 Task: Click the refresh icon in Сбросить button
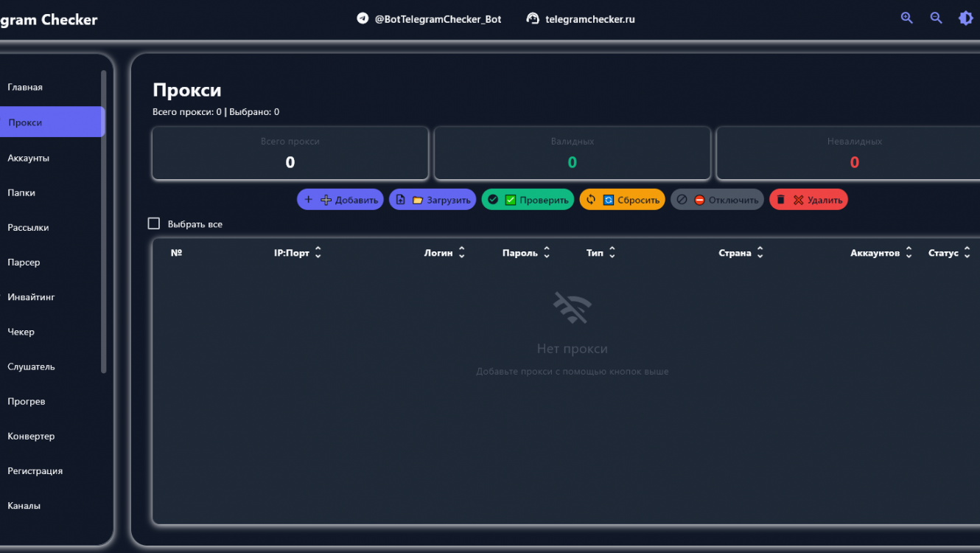[591, 200]
